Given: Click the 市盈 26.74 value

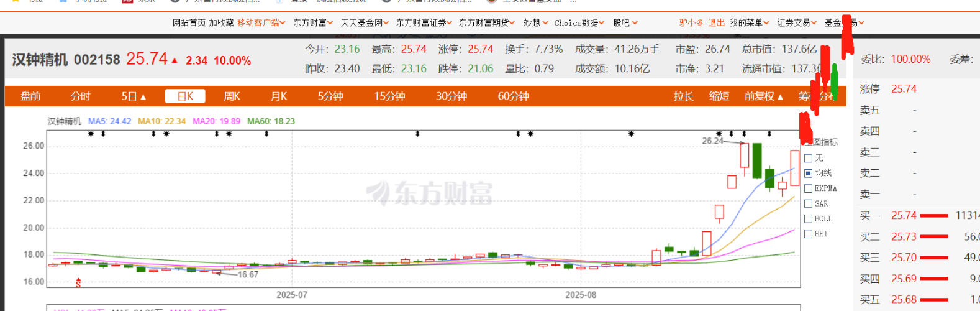Looking at the screenshot, I should 717,49.
